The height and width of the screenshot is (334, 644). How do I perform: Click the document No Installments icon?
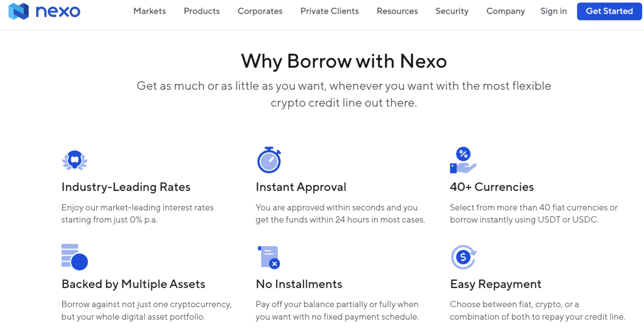269,257
